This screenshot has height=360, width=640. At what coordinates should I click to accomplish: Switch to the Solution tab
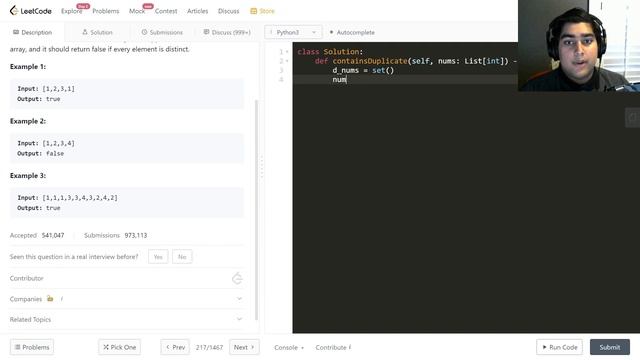point(97,32)
